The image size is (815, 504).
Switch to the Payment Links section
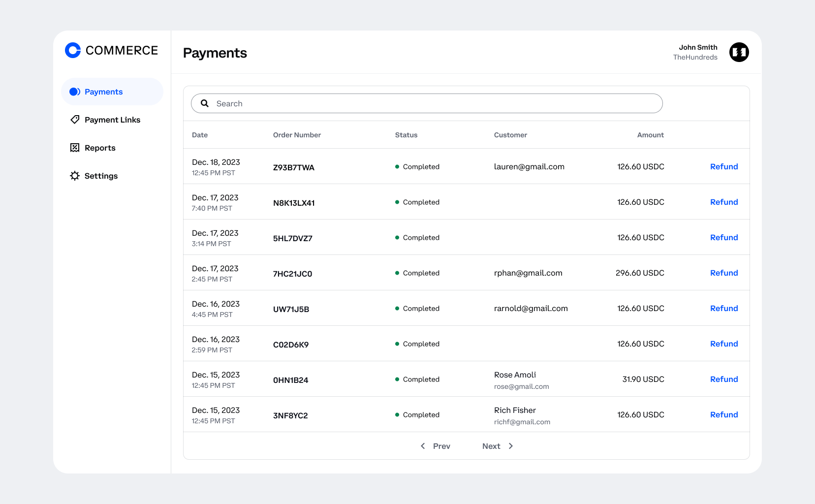pyautogui.click(x=112, y=120)
